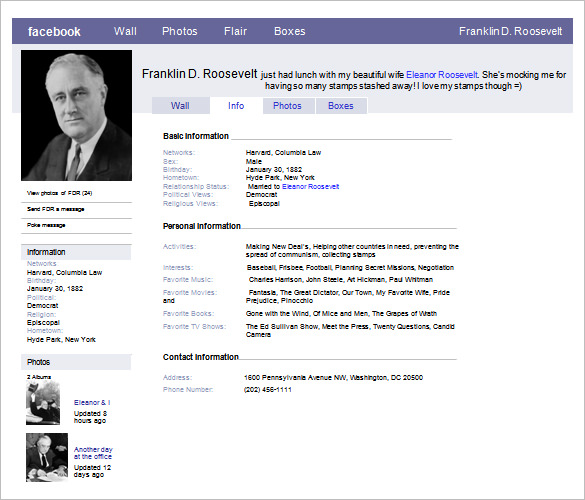This screenshot has height=500, width=585.
Task: Open Another day at the office thumbnail
Action: point(47,457)
